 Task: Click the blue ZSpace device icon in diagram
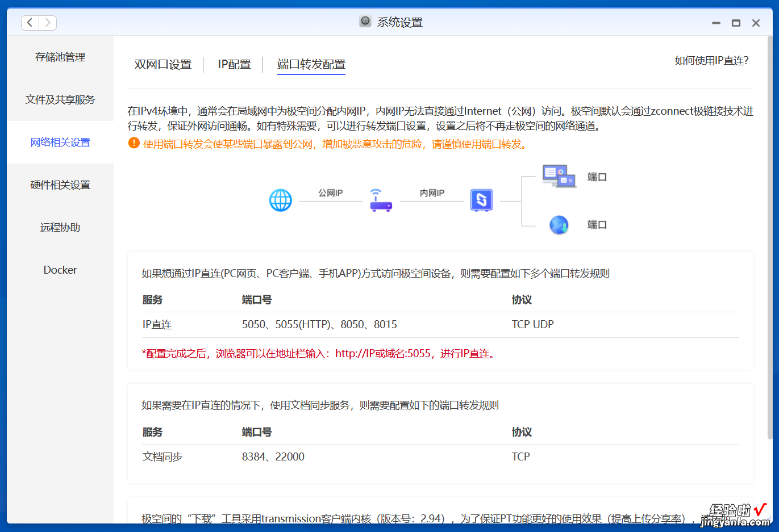coord(481,200)
